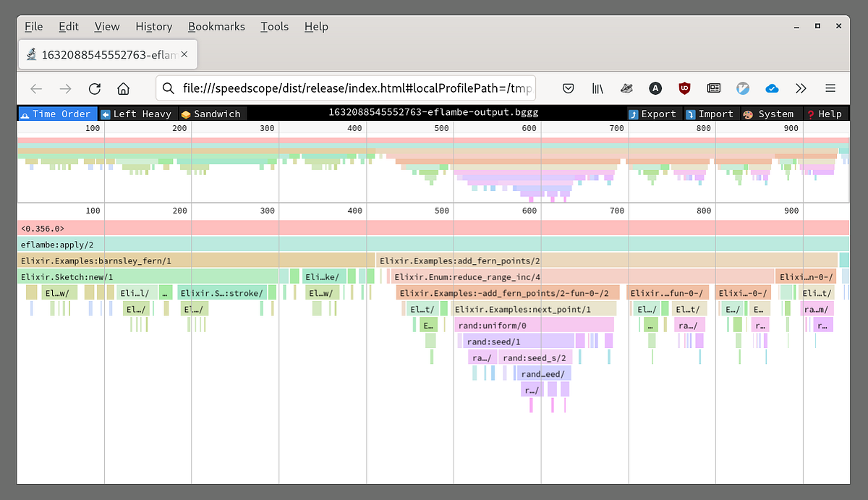
Task: Show more tools via double-chevron overflow
Action: click(801, 88)
